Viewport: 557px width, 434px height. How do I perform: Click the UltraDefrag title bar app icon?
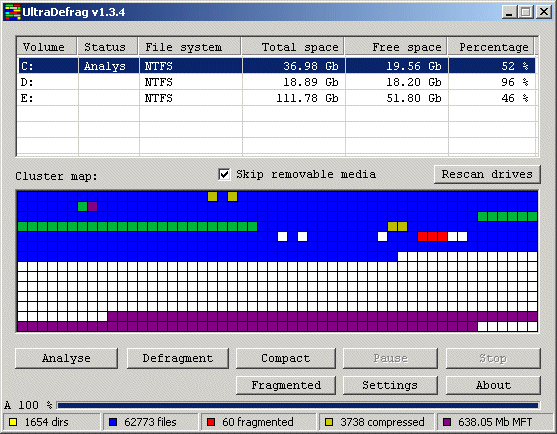13,12
